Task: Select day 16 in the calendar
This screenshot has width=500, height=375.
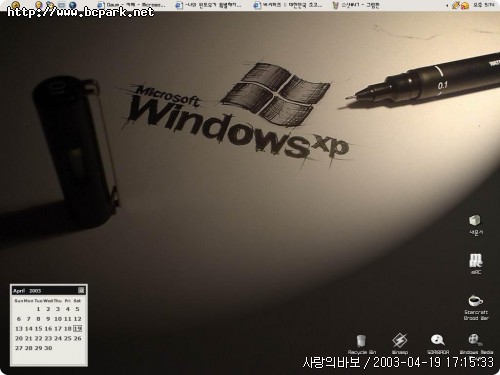Action: tap(48, 328)
